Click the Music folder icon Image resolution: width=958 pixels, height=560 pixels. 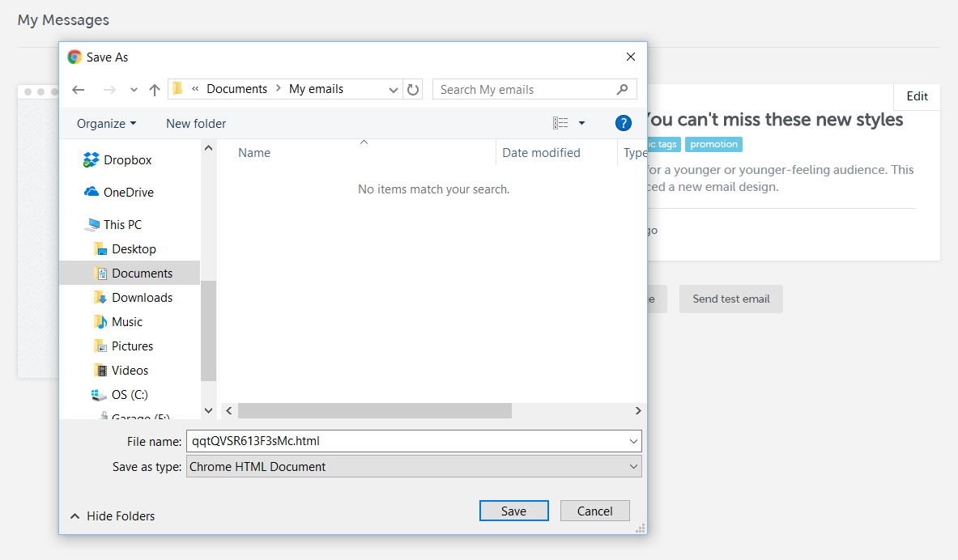[x=100, y=322]
